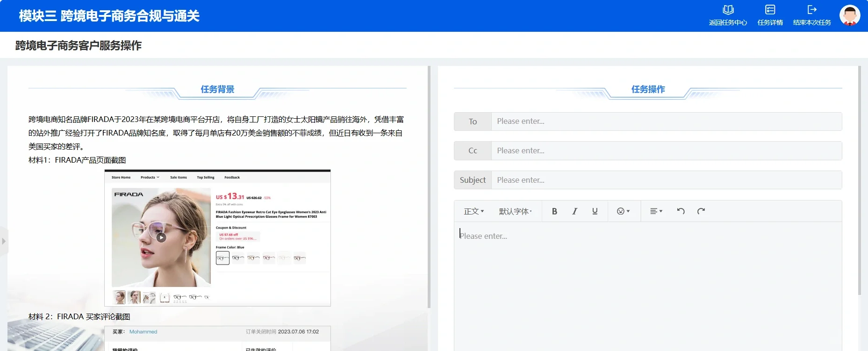Screen dimensions: 868x351
Task: Click Top Selling in product screenshot
Action: click(206, 178)
